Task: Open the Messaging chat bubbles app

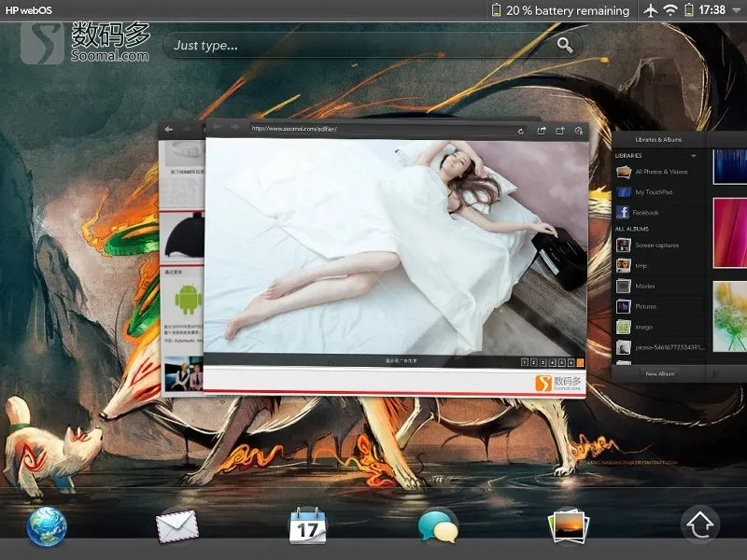Action: click(x=438, y=526)
